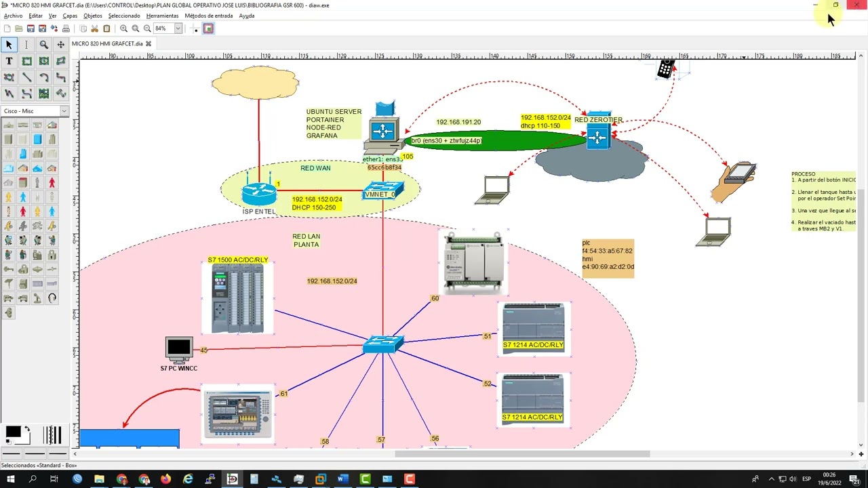The width and height of the screenshot is (868, 488).
Task: Zoom out of the canvas
Action: [x=147, y=28]
